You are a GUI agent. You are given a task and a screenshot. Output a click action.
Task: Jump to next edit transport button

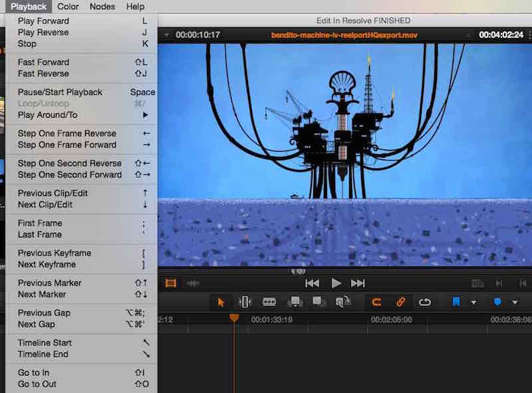coord(358,283)
